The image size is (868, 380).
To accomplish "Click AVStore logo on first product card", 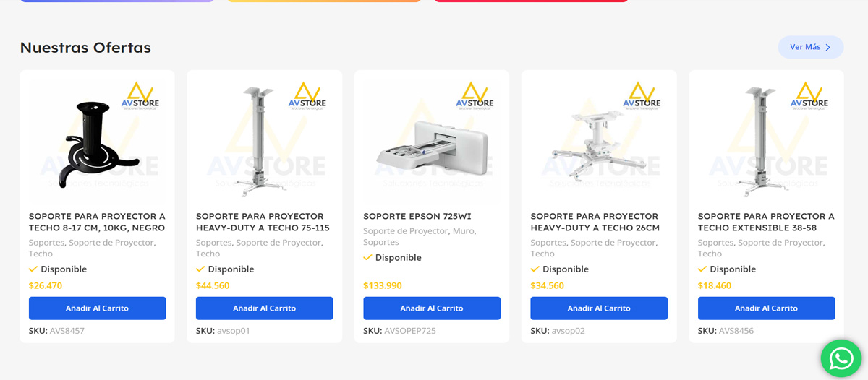I will 140,95.
